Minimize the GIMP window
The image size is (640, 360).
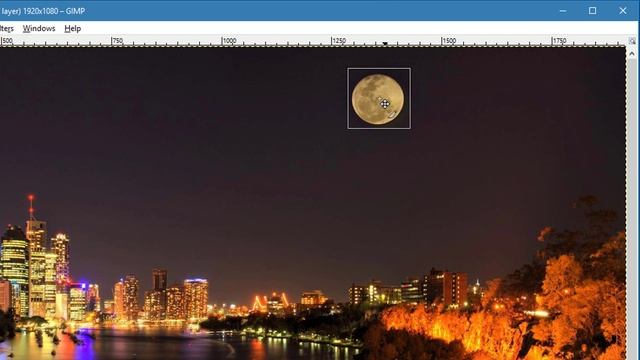563,11
